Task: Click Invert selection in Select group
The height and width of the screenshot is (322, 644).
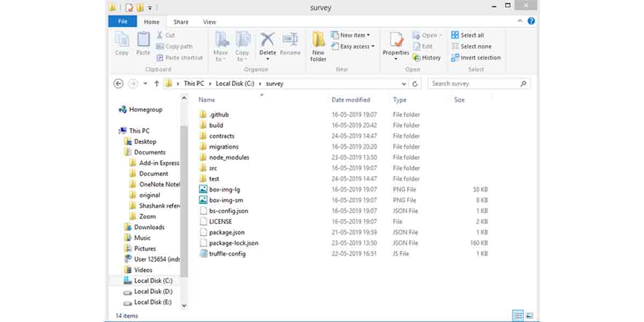Action: (x=476, y=58)
